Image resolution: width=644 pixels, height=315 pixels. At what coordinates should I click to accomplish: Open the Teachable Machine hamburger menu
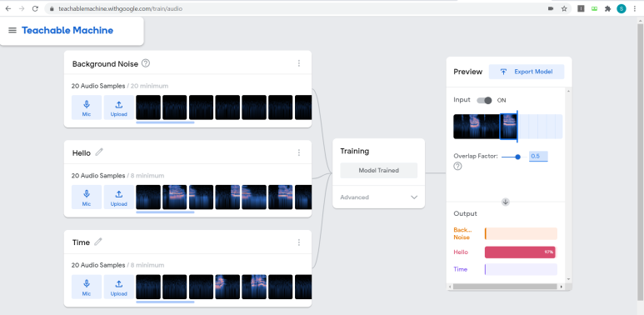point(12,30)
